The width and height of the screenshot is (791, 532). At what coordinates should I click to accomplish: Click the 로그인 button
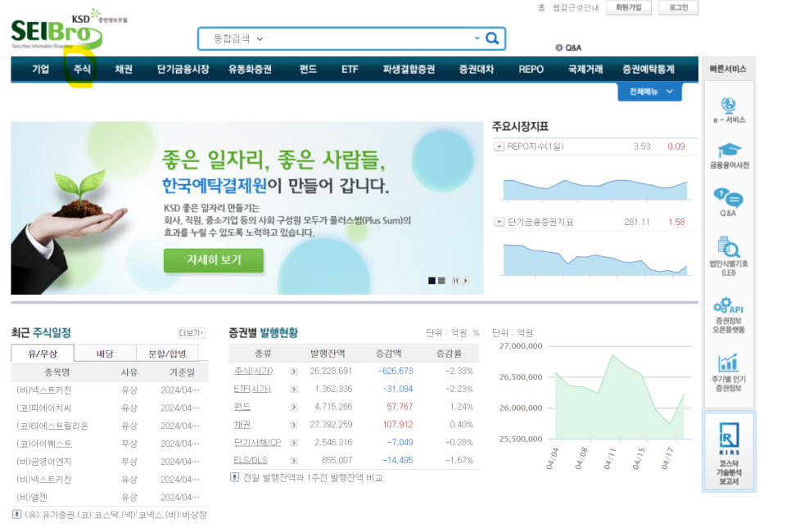(x=679, y=7)
